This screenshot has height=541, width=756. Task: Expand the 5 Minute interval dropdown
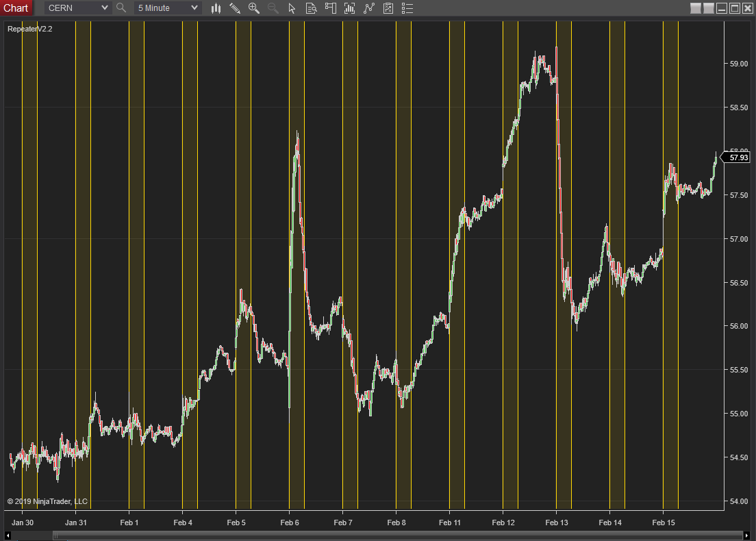click(167, 8)
